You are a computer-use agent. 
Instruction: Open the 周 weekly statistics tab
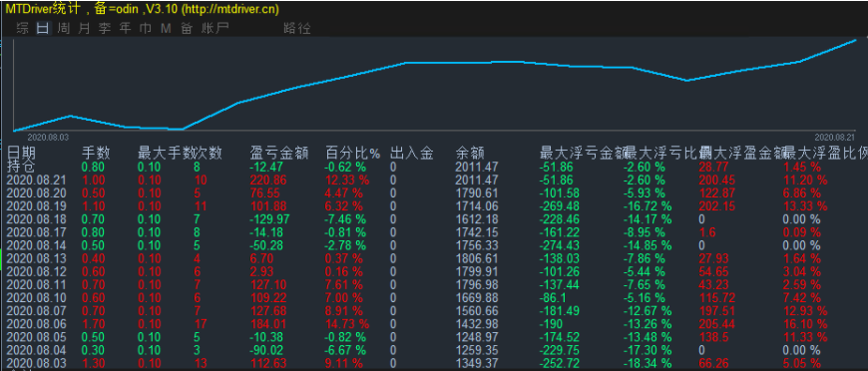coord(64,28)
